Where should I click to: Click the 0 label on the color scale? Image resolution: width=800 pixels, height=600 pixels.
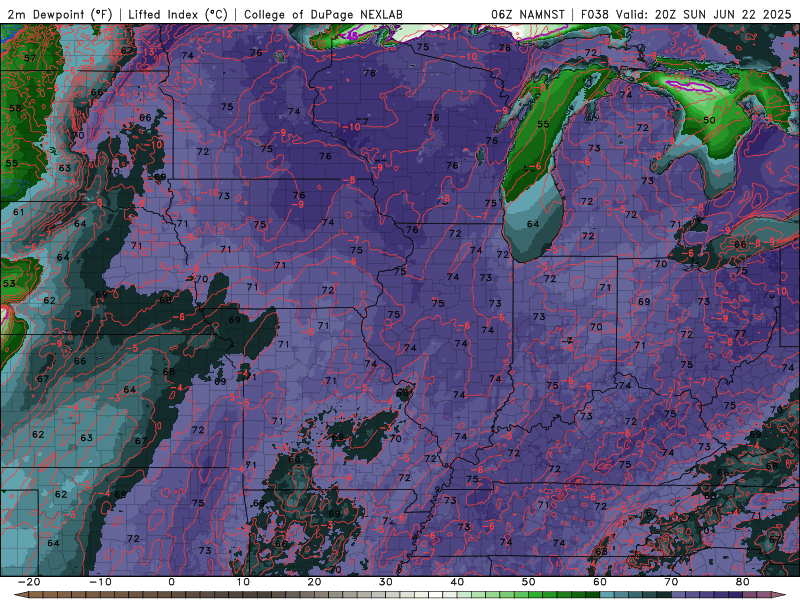click(x=171, y=582)
